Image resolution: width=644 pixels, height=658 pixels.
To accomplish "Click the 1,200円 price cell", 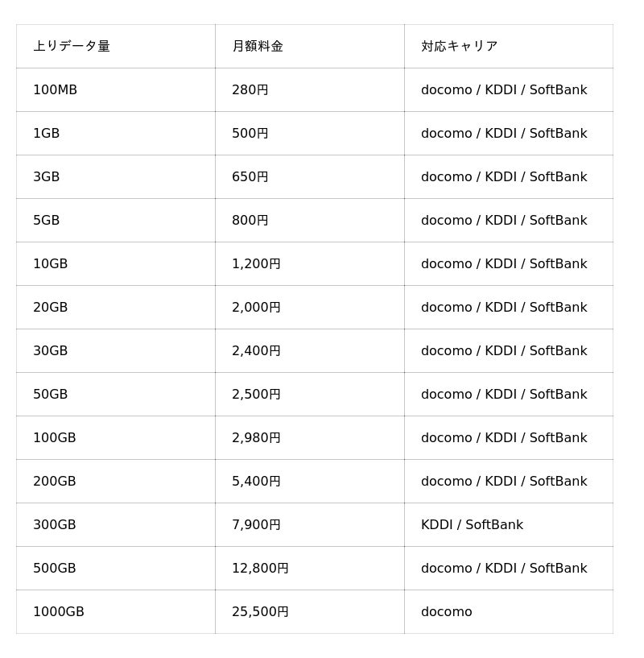I will [310, 264].
